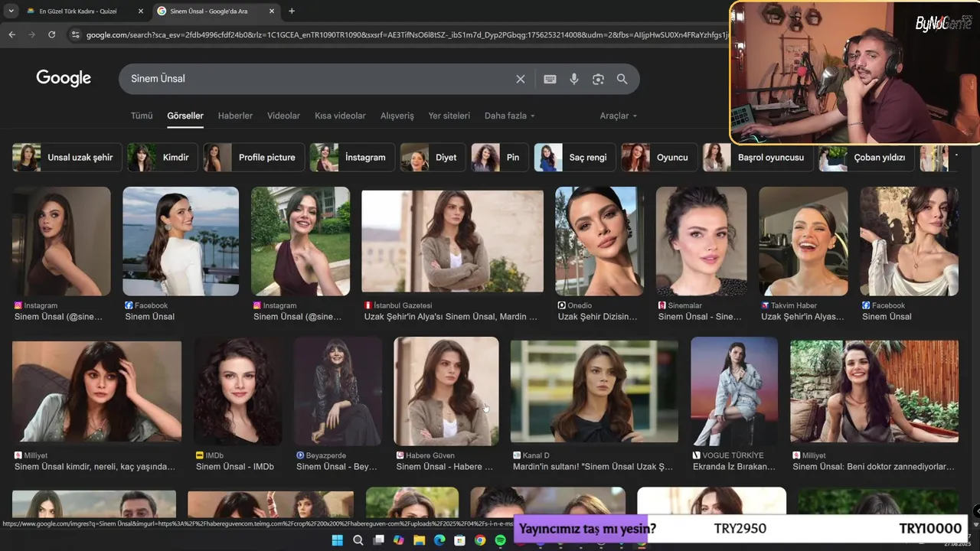
Task: Open Spotify from the taskbar
Action: (500, 540)
